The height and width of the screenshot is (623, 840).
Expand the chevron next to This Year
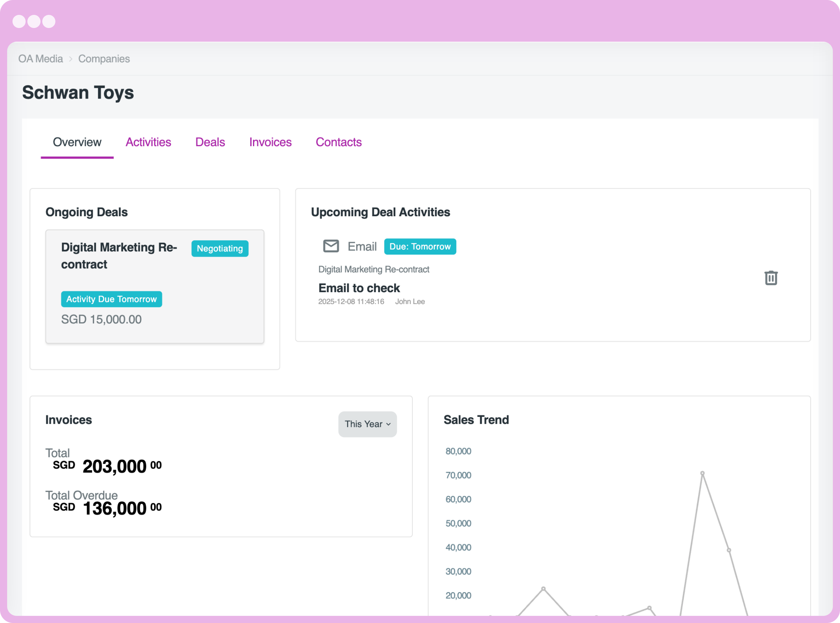tap(388, 425)
